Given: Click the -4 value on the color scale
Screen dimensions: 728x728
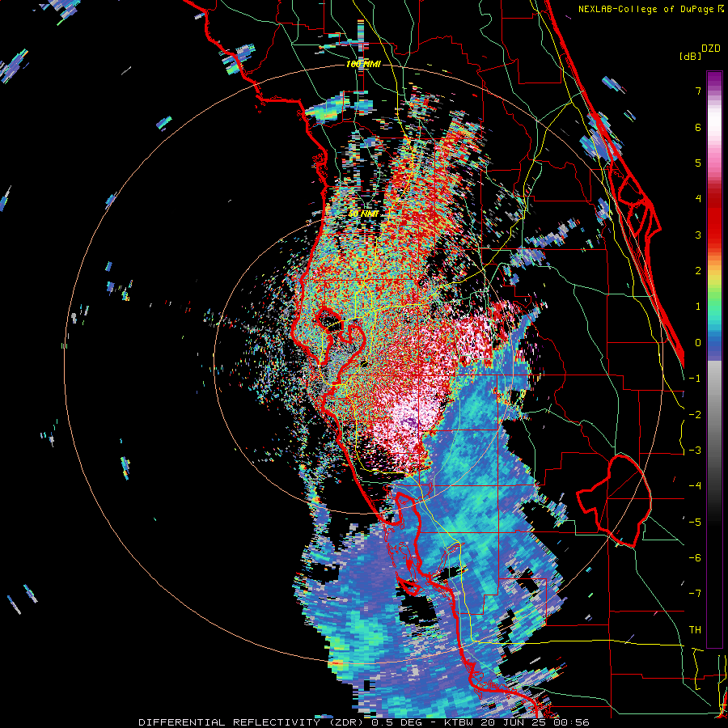Looking at the screenshot, I should tap(695, 486).
